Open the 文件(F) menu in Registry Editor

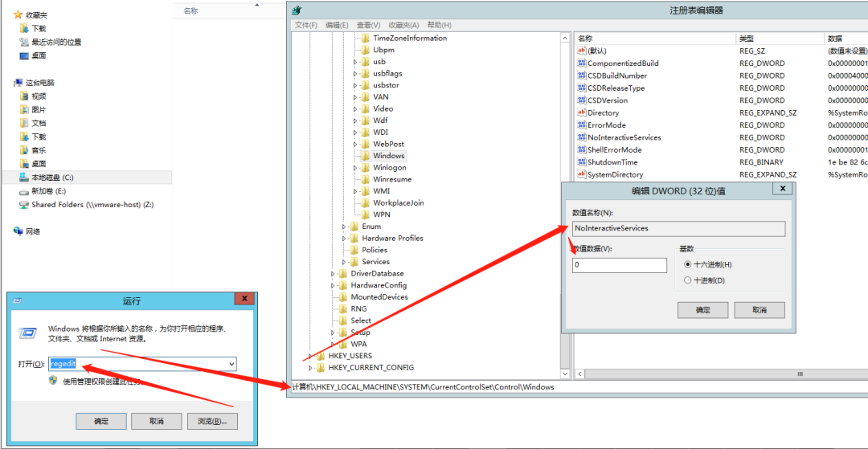click(x=306, y=25)
